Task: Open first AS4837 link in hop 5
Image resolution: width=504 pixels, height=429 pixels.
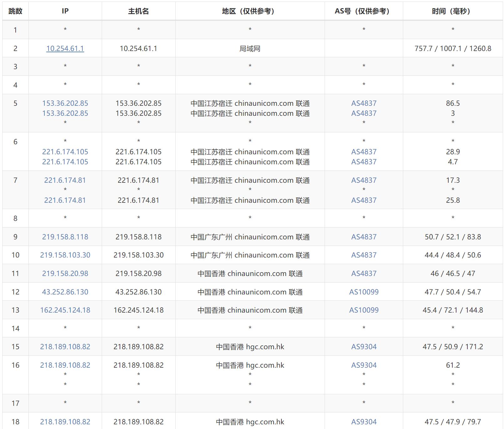Action: pyautogui.click(x=364, y=103)
